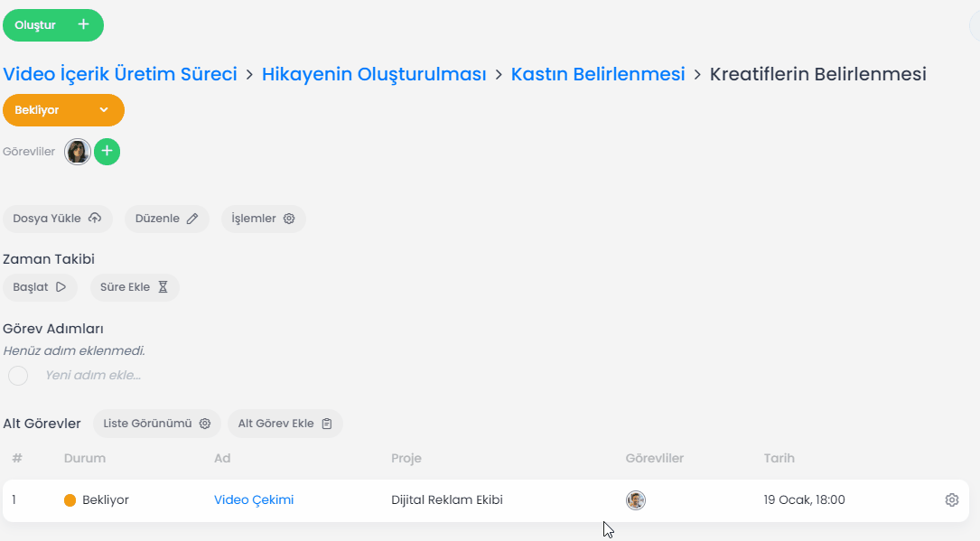This screenshot has width=980, height=541.
Task: Open the assignee avatar next to Görevliler
Action: 78,152
